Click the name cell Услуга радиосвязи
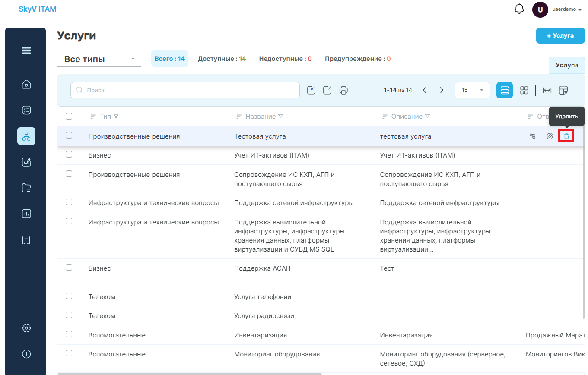Screen dimensions: 588x375 [264, 316]
